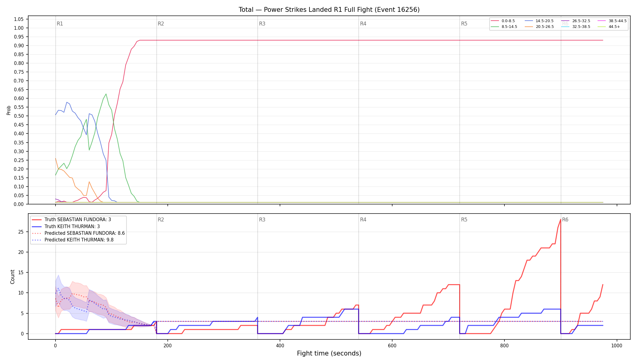Viewport: 637px width, 364px height.
Task: Select the '20.5-26.5' legend entry
Action: point(539,27)
